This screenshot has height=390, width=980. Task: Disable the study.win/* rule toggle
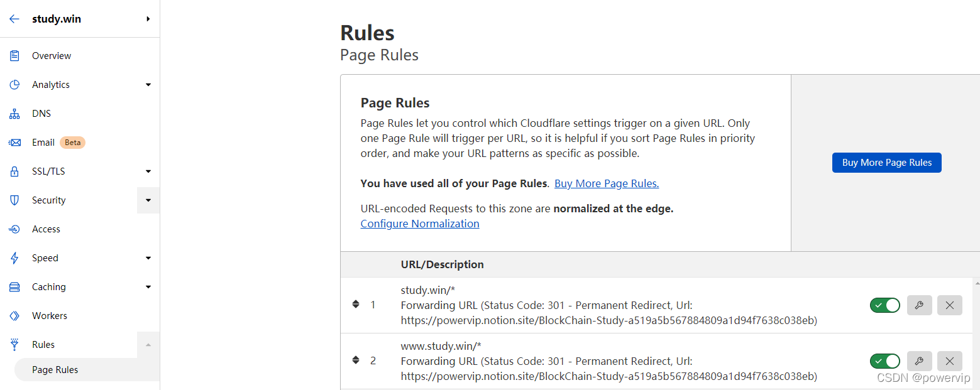(884, 305)
